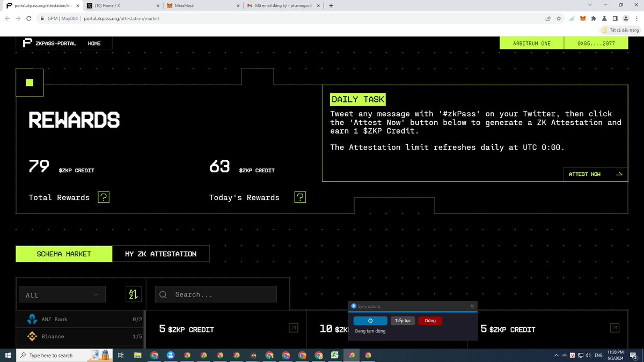Open a new browser tab
The width and height of the screenshot is (644, 362).
(331, 6)
